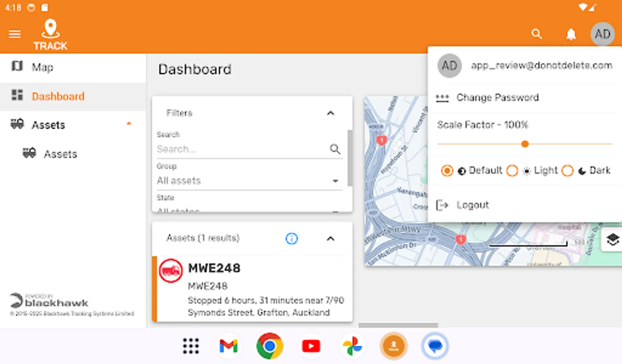
Task: Logout of the account
Action: (x=473, y=205)
